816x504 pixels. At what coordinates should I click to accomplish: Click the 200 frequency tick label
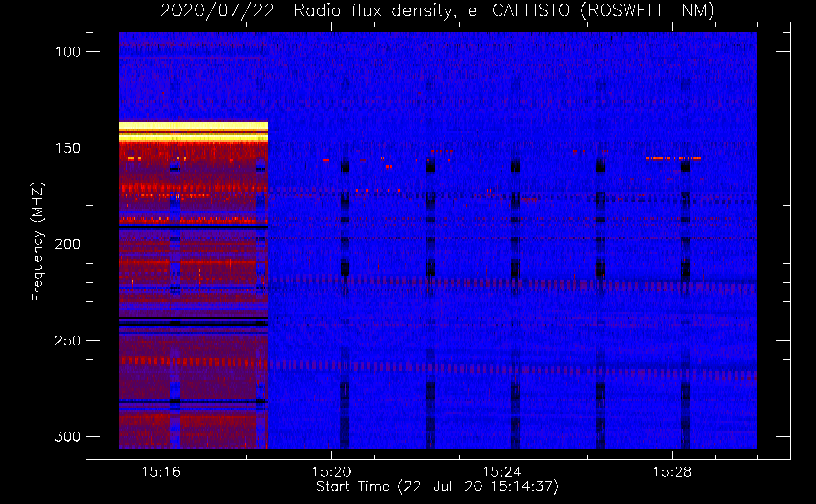coord(68,244)
